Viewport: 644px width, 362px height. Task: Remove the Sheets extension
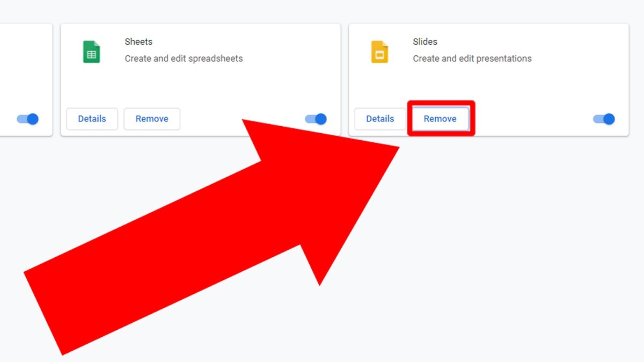(152, 119)
